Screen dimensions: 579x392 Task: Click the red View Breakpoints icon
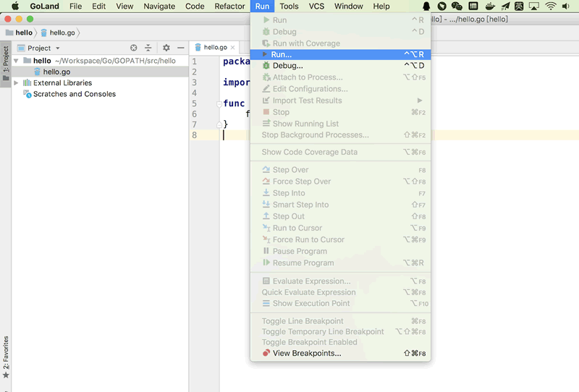[266, 354]
